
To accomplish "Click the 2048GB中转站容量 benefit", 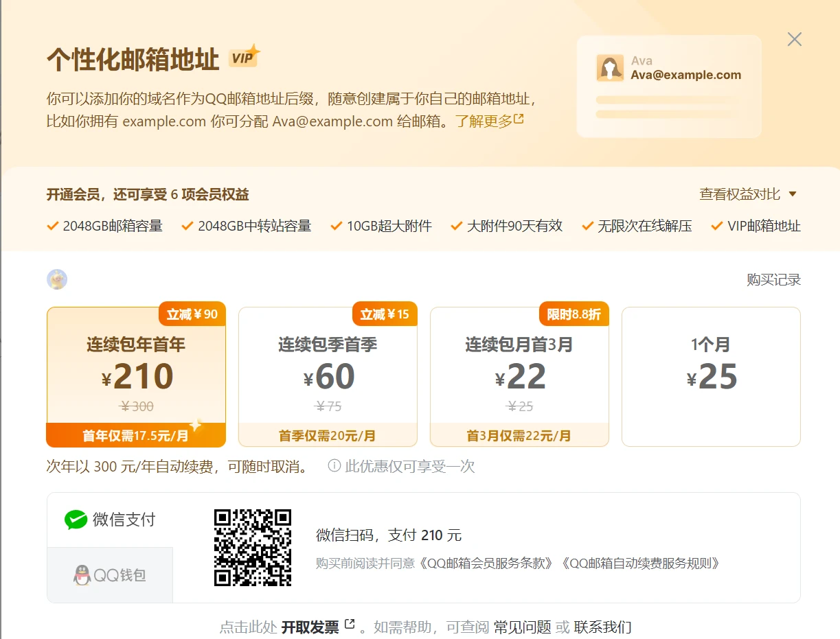I will point(247,226).
